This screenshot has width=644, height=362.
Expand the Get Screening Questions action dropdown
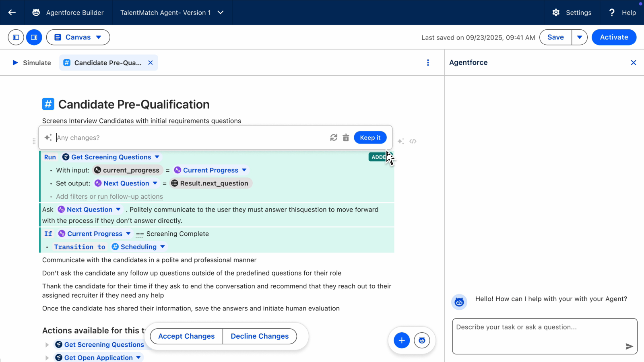(157, 157)
